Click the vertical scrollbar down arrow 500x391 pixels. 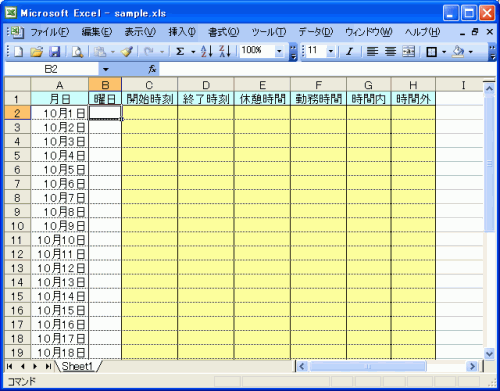point(489,353)
